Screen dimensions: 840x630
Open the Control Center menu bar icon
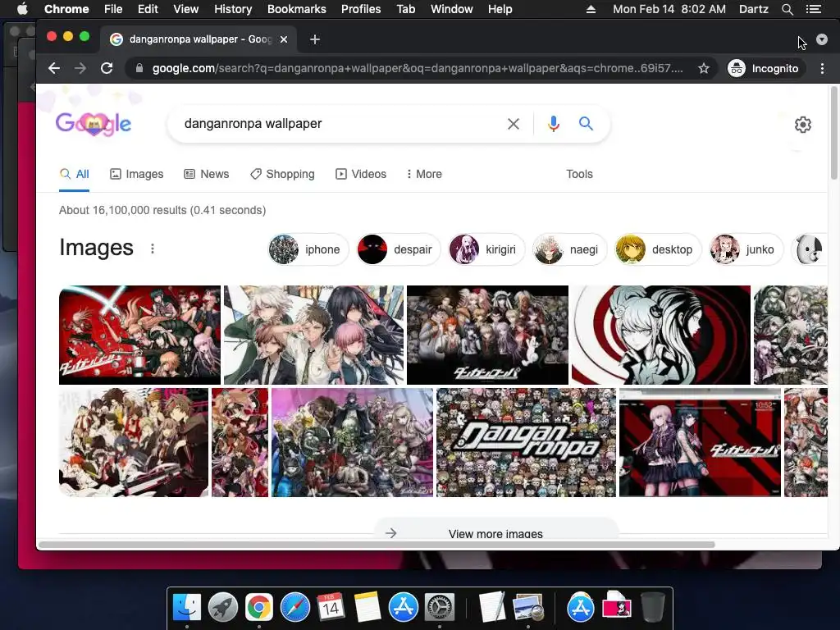(813, 9)
